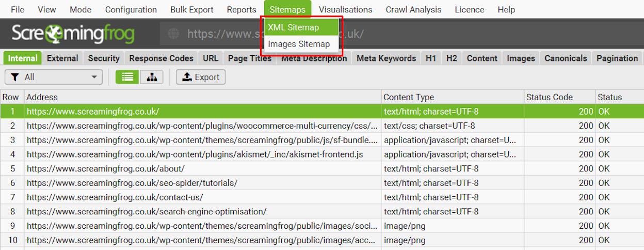Switch to the External tab
The width and height of the screenshot is (644, 250).
(62, 58)
